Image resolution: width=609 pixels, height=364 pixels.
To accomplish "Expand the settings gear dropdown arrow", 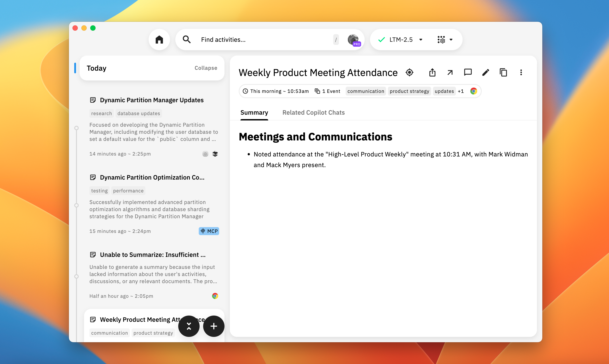I will 451,40.
